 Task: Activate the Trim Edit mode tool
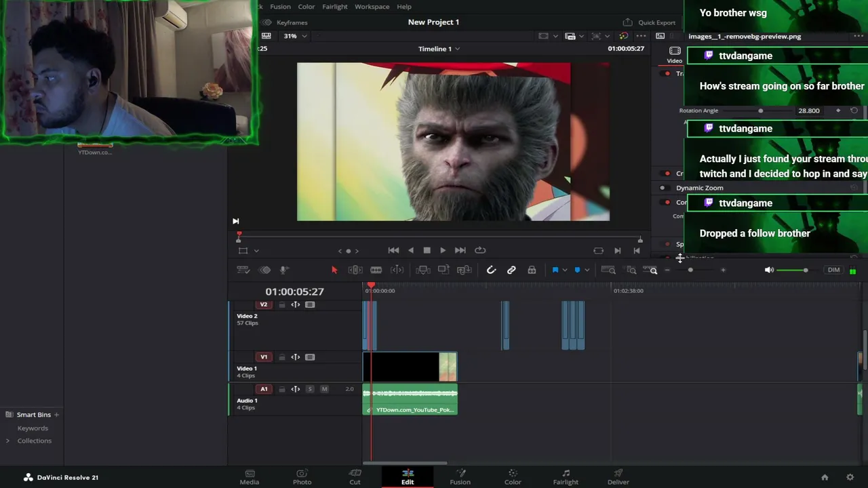pyautogui.click(x=355, y=270)
